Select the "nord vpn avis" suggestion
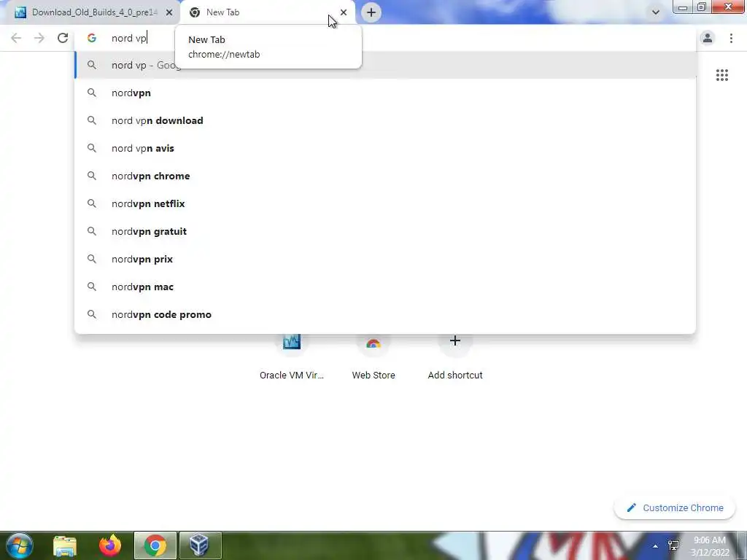The width and height of the screenshot is (747, 560). click(385, 148)
